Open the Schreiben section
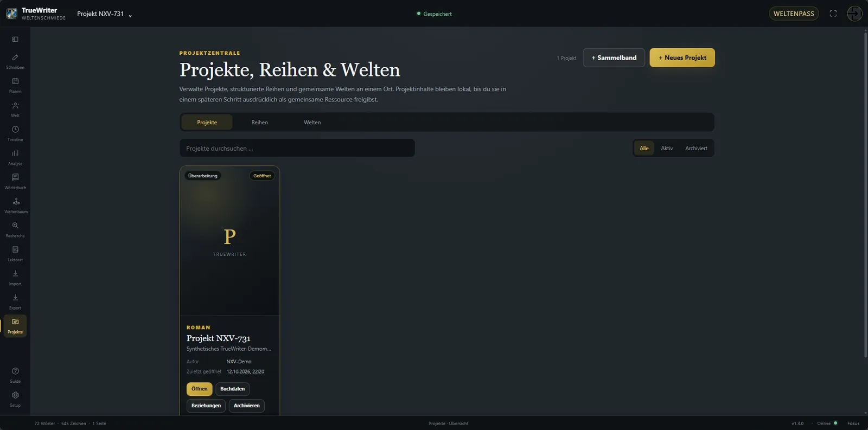The width and height of the screenshot is (868, 430). [15, 61]
